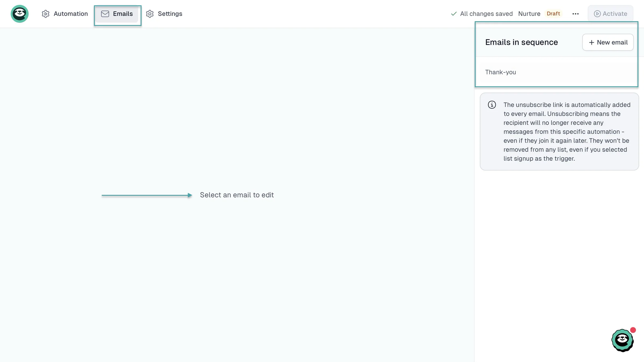
Task: Click the Activate button
Action: [x=610, y=14]
